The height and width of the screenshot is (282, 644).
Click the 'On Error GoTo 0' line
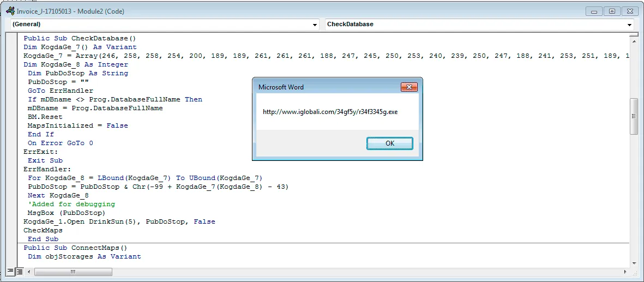61,143
